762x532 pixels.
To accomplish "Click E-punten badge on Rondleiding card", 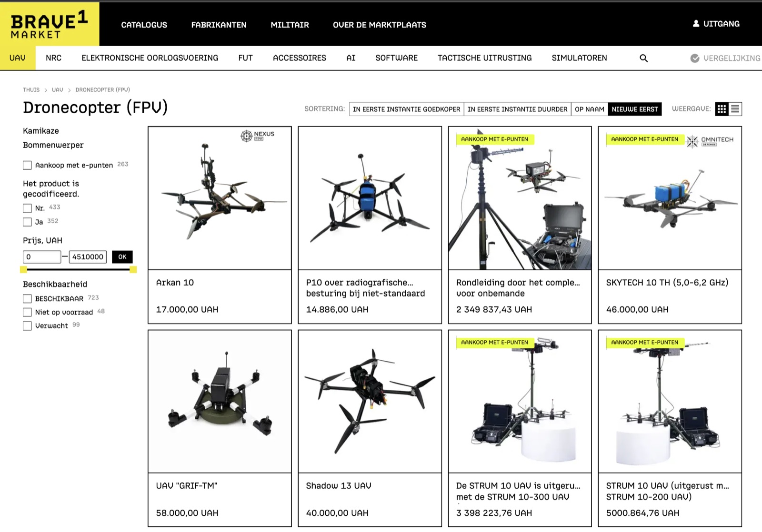I will [494, 139].
